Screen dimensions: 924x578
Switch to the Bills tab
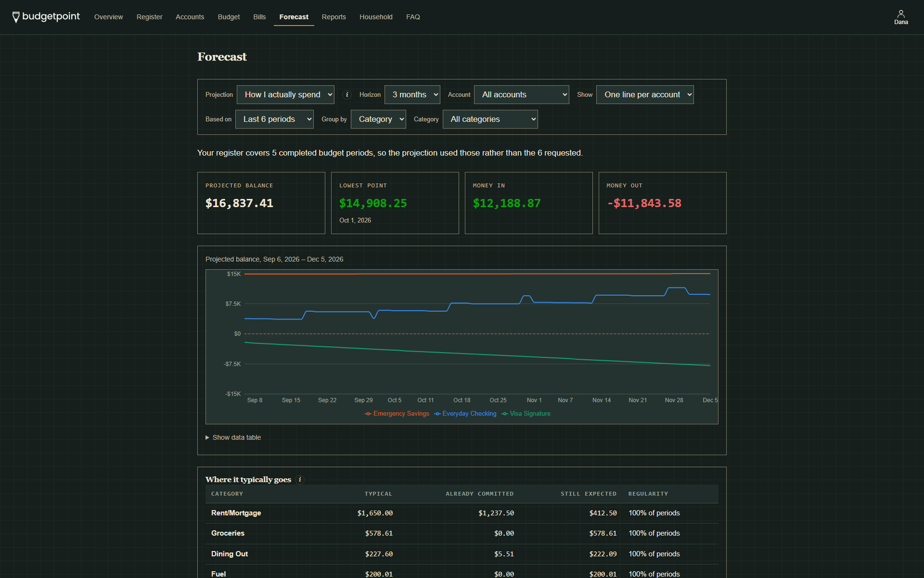[x=259, y=17]
